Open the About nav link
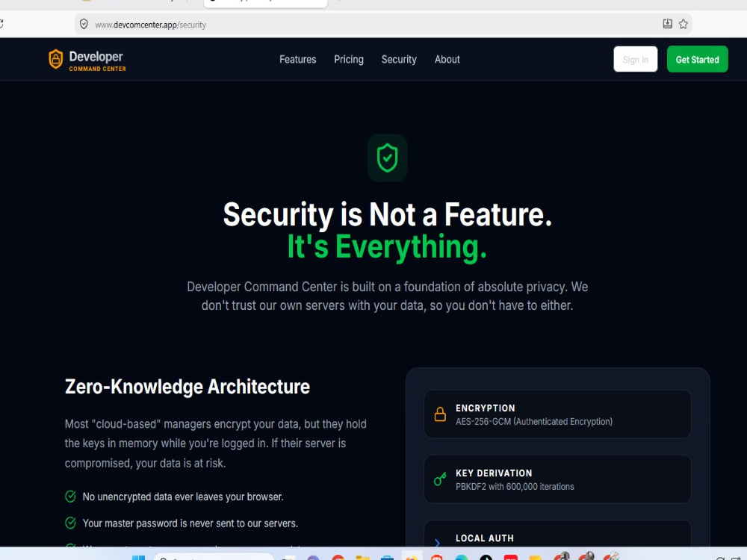 pyautogui.click(x=447, y=60)
